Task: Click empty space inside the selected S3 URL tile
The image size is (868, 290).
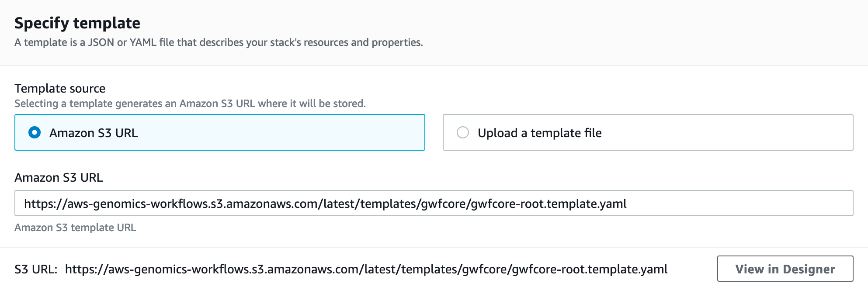Action: [x=280, y=132]
